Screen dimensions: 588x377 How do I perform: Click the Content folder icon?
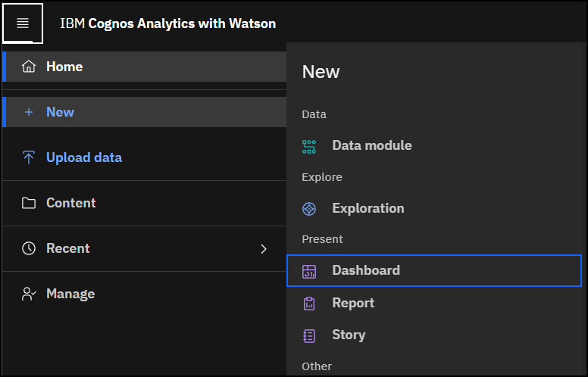tap(29, 203)
